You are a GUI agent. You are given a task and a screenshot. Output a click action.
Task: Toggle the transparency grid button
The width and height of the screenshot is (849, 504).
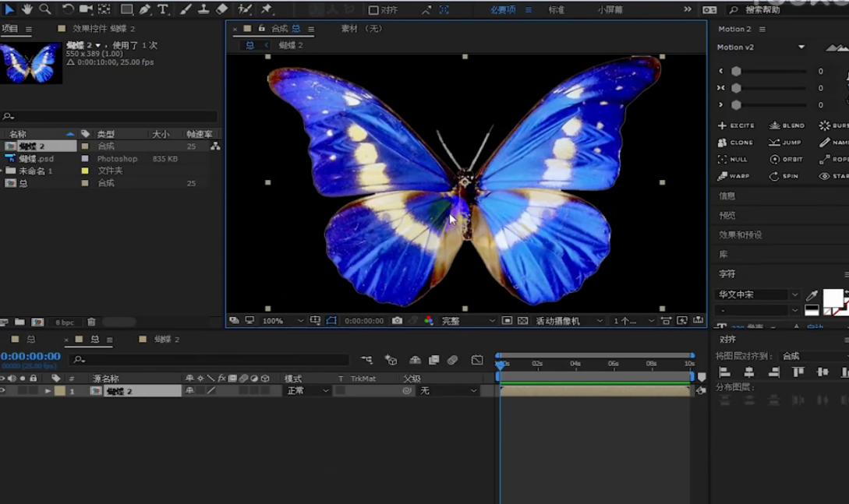point(522,321)
